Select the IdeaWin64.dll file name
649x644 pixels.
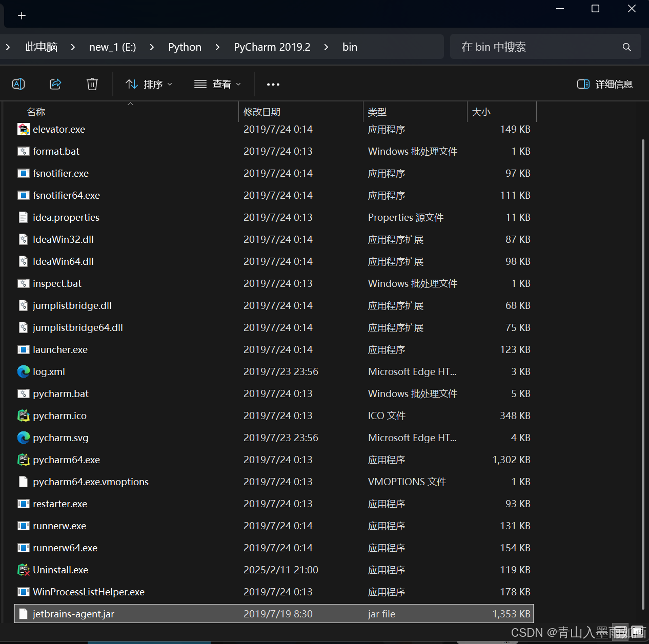pyautogui.click(x=64, y=261)
